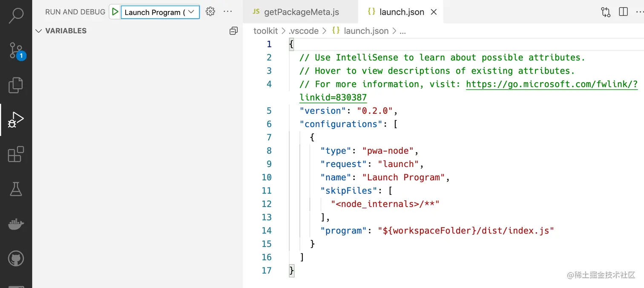This screenshot has height=288, width=644.
Task: Start debugging with the green play button
Action: click(114, 12)
